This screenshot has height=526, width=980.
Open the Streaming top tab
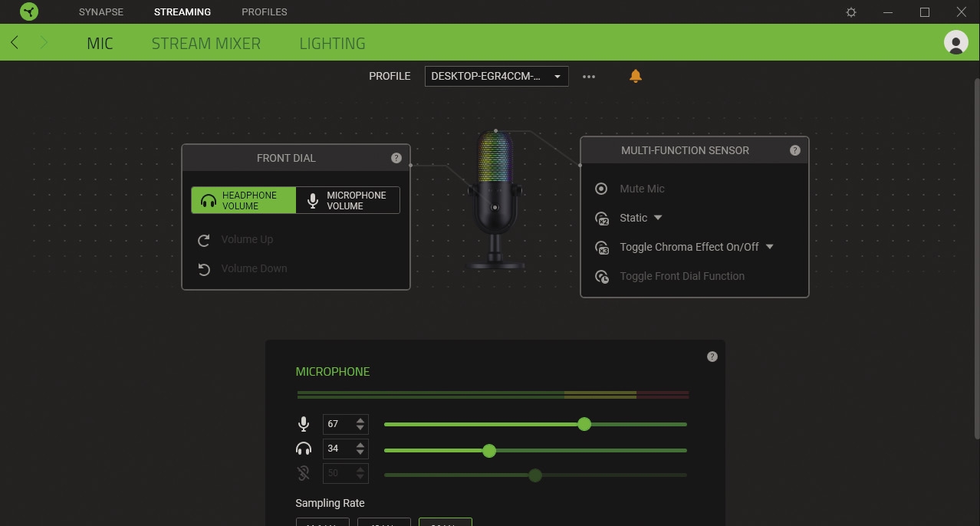point(183,12)
